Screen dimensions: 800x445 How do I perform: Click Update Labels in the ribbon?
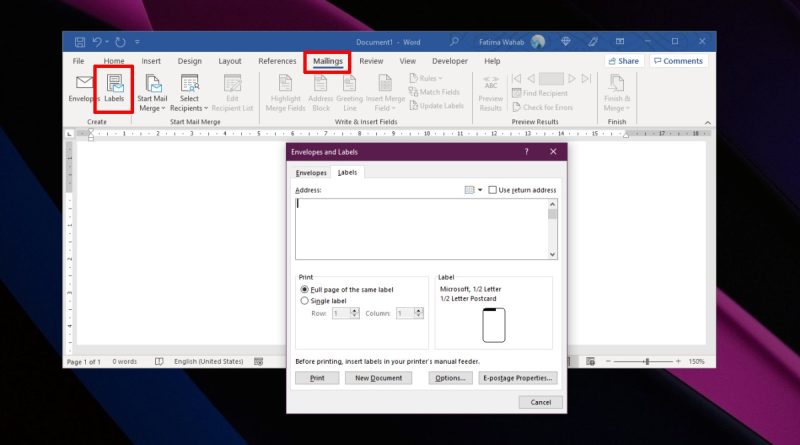click(436, 106)
